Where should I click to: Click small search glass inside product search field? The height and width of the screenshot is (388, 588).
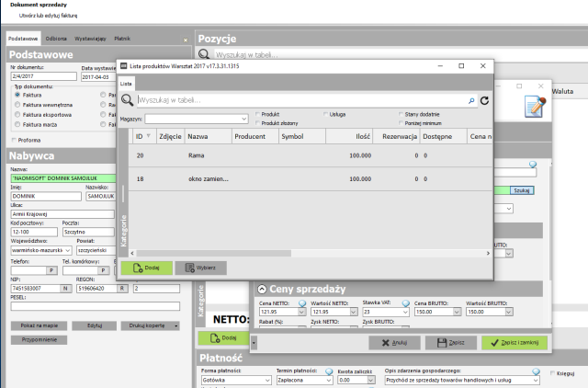(471, 100)
